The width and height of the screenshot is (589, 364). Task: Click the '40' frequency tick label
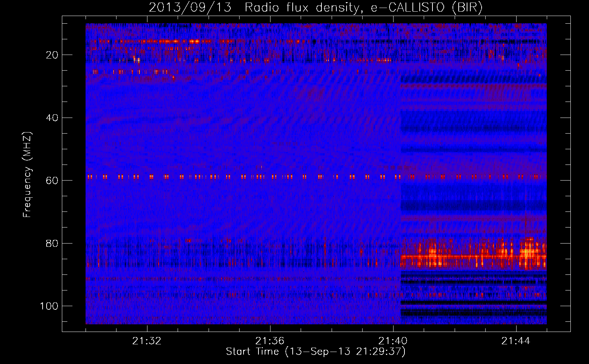(52, 118)
